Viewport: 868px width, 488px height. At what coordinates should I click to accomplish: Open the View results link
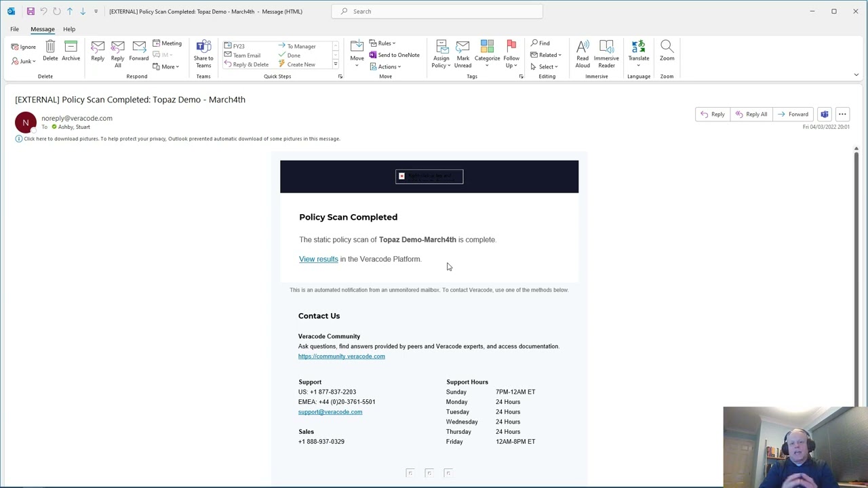(x=318, y=259)
